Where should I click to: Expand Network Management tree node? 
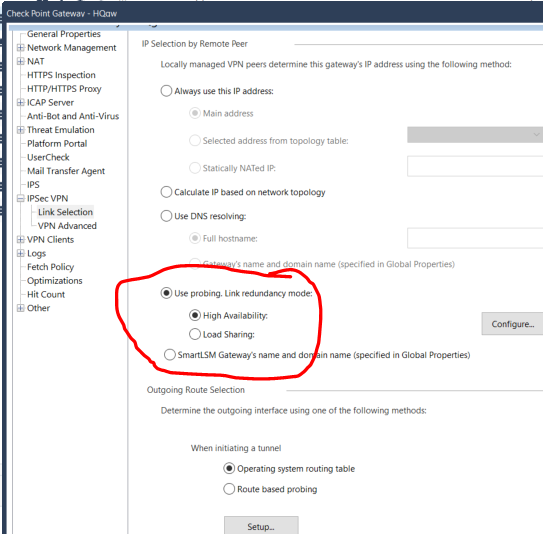pos(21,47)
